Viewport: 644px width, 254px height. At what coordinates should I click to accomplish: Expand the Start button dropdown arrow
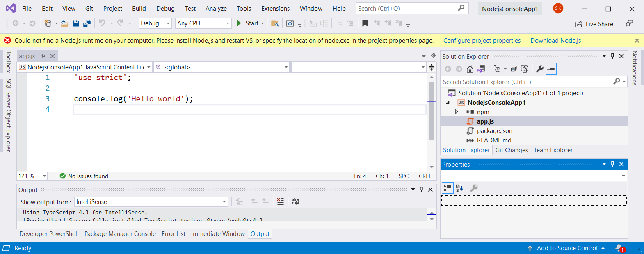click(x=263, y=23)
